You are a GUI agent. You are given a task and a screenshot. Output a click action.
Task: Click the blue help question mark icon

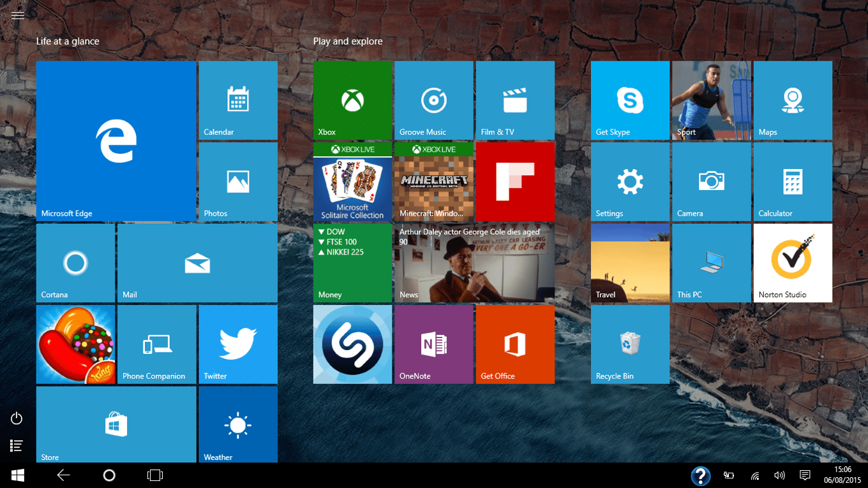tap(701, 475)
